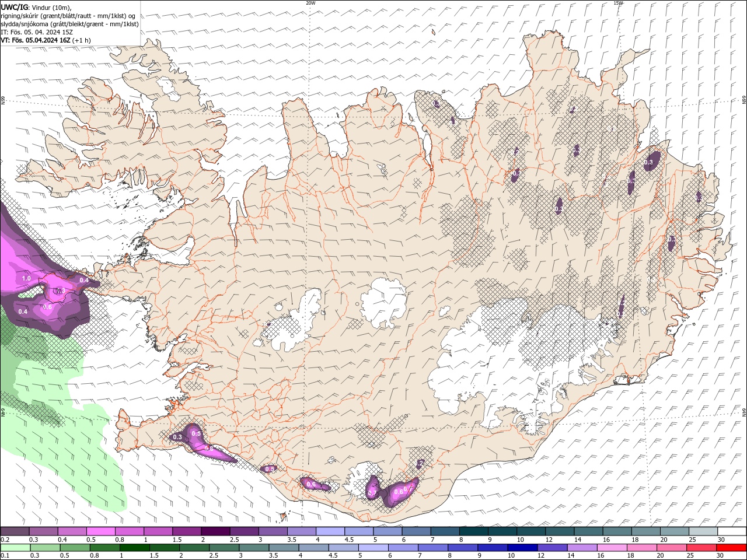The image size is (747, 560).
Task: Select the 14 swatch in the snow legend row
Action: (589, 531)
